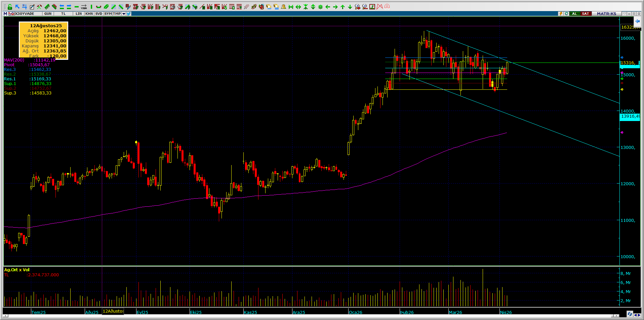The width and height of the screenshot is (644, 320).
Task: Open the GUN period selector
Action: [48, 14]
